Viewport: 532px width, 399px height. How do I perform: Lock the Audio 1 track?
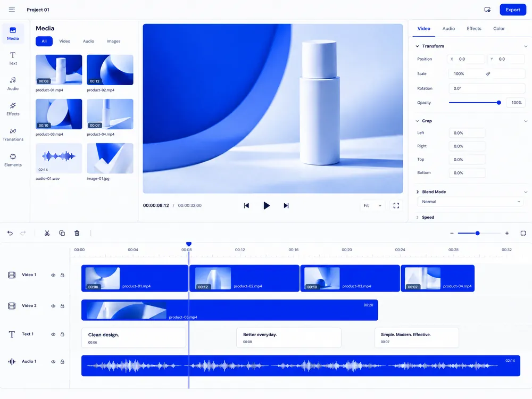62,362
